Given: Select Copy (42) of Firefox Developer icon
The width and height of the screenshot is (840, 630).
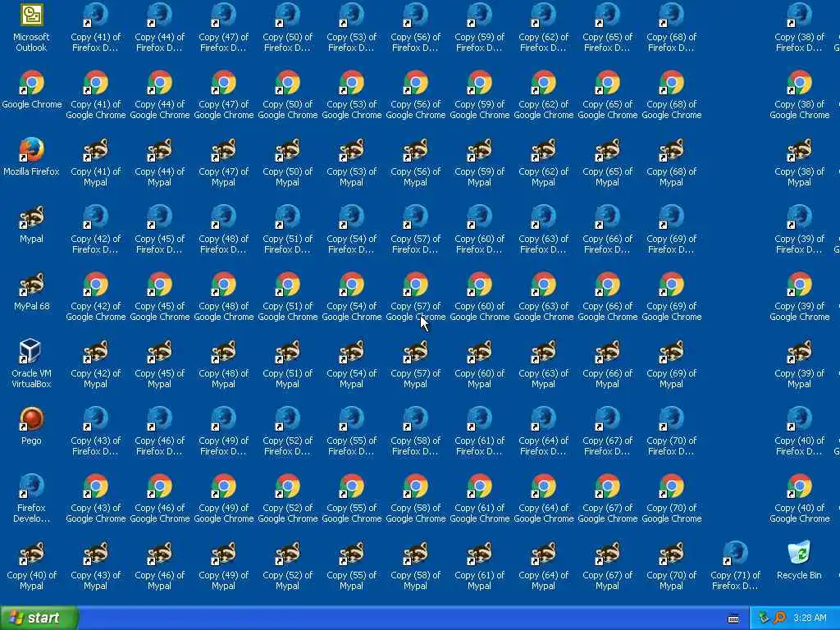Looking at the screenshot, I should click(95, 217).
